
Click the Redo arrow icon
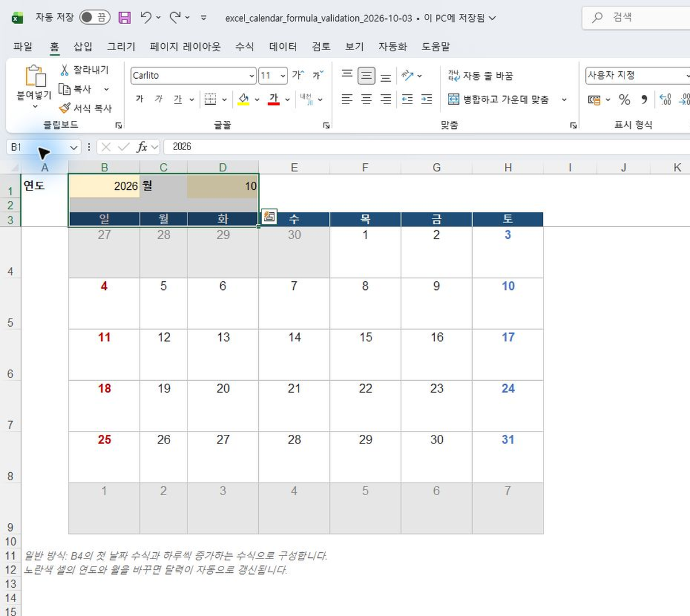[175, 18]
